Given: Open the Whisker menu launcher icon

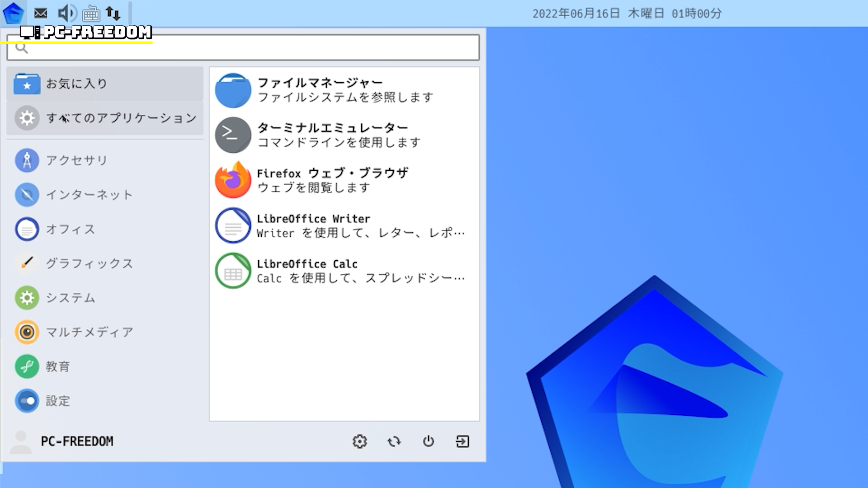Looking at the screenshot, I should coord(13,13).
